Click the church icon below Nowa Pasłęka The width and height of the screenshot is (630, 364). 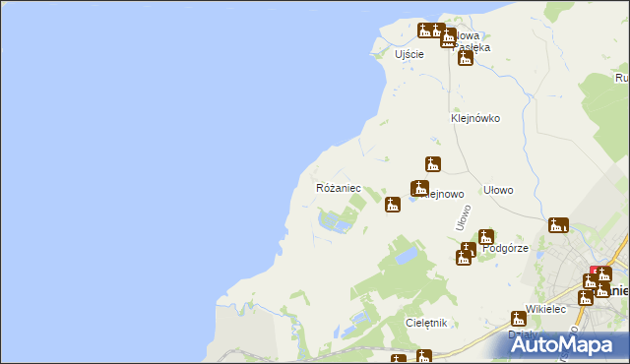[466, 58]
